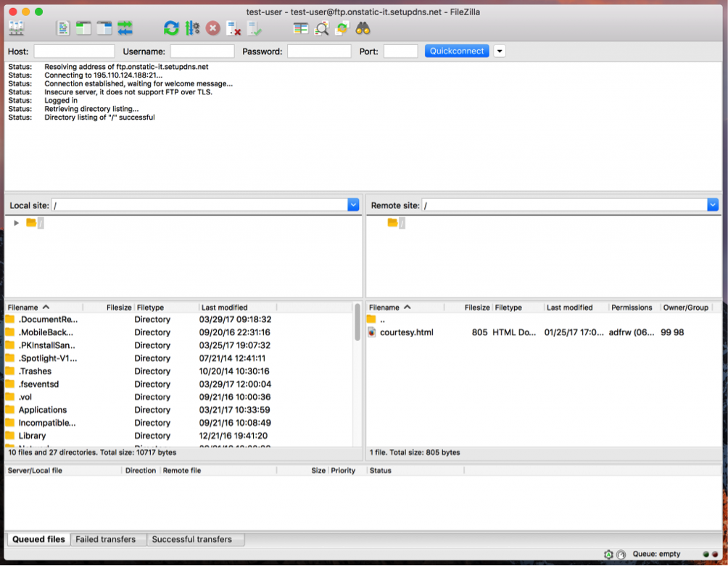
Task: Click the Remote site path field
Action: point(565,205)
